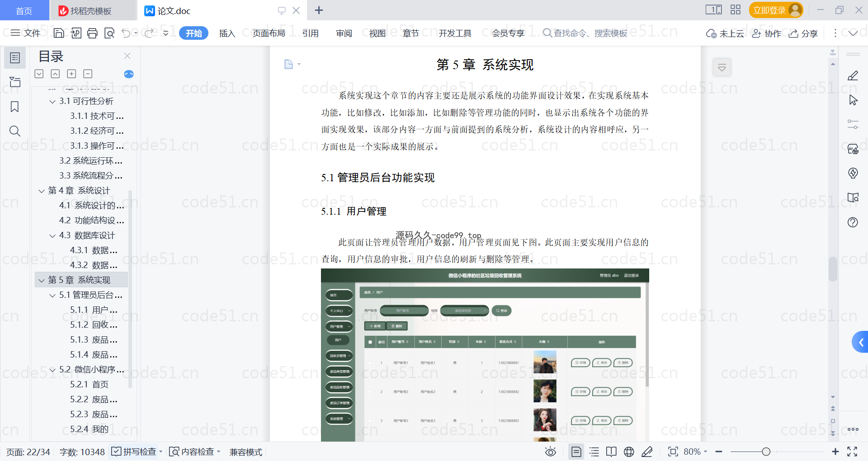Open the 开发工具 ribbon tab
This screenshot has width=868, height=461.
pos(455,33)
